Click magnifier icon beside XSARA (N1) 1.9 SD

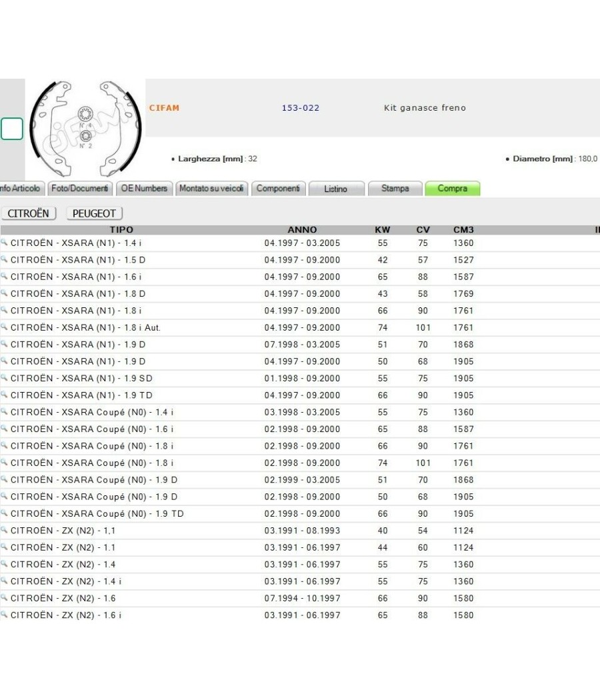click(4, 378)
